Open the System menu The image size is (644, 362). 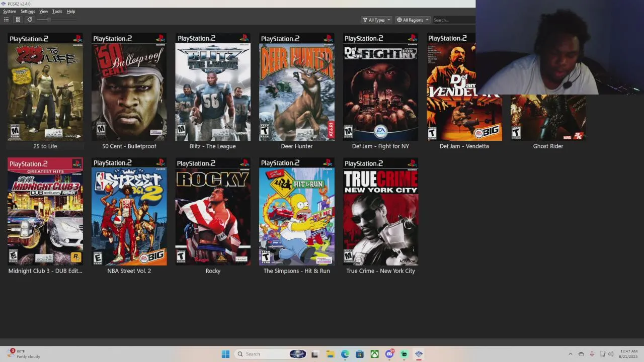[10, 12]
